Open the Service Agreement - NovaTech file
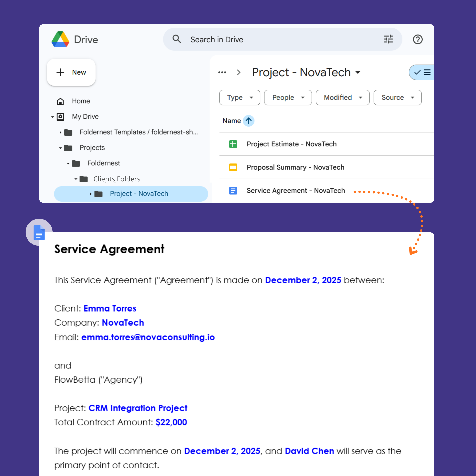The width and height of the screenshot is (476, 476). coord(296,190)
